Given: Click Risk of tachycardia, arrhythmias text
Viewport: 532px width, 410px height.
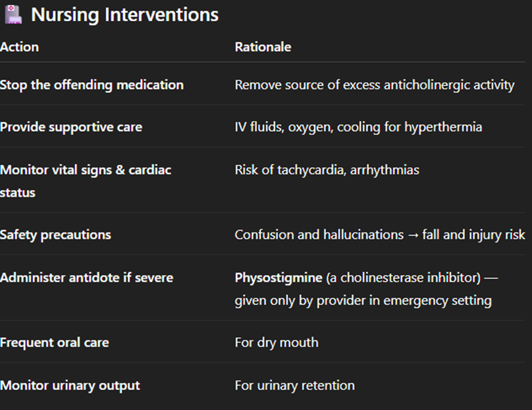Looking at the screenshot, I should point(327,170).
